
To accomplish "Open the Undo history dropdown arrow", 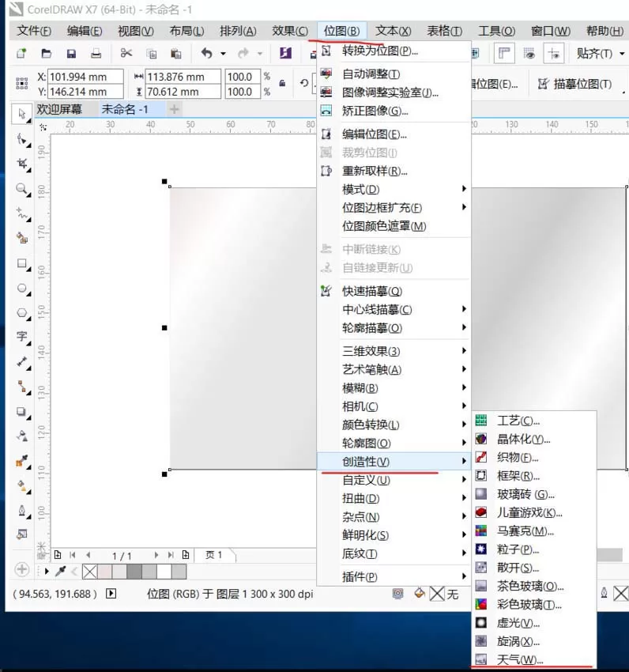I will (x=224, y=54).
